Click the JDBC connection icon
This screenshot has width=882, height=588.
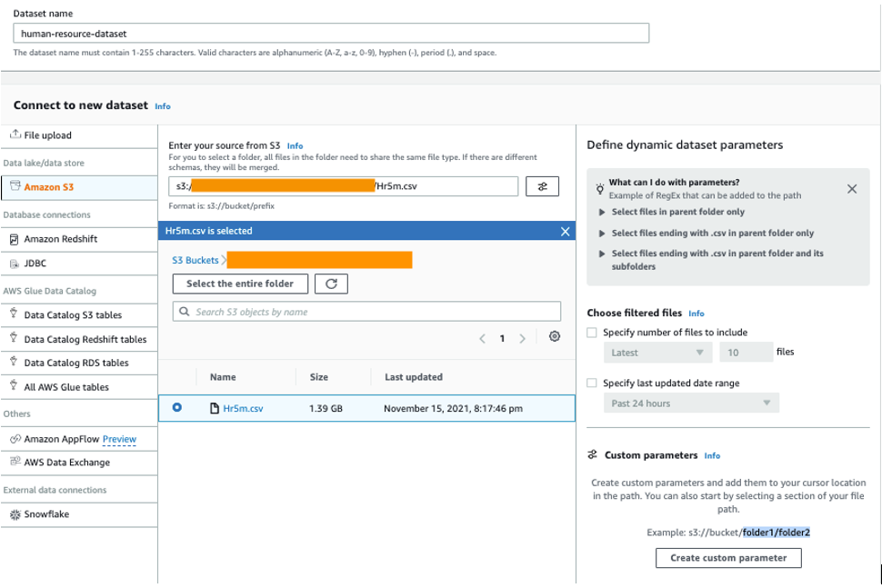click(14, 263)
